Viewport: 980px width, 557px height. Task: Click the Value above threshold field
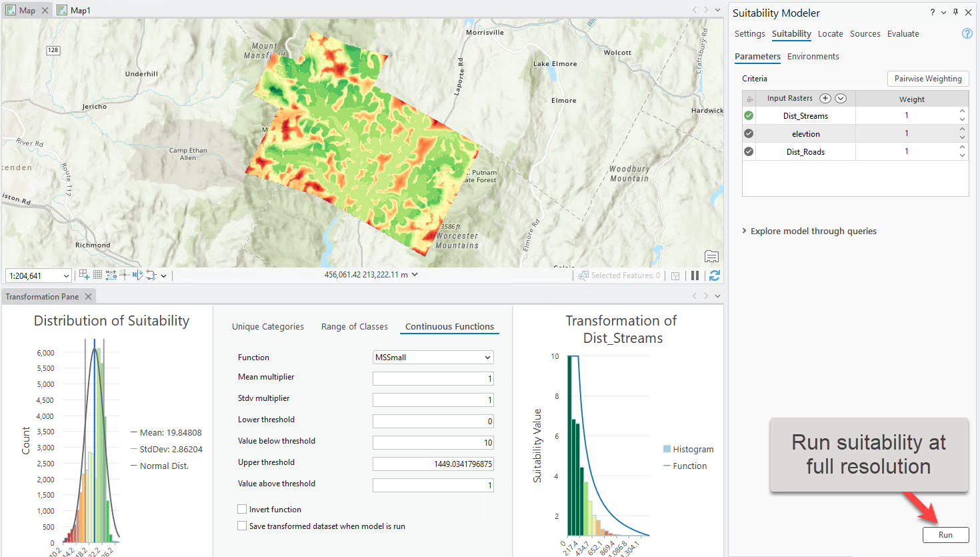(x=433, y=486)
